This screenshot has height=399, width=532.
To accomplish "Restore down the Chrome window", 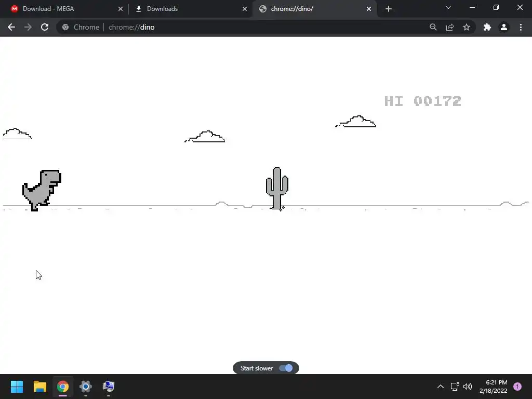I will tap(496, 7).
